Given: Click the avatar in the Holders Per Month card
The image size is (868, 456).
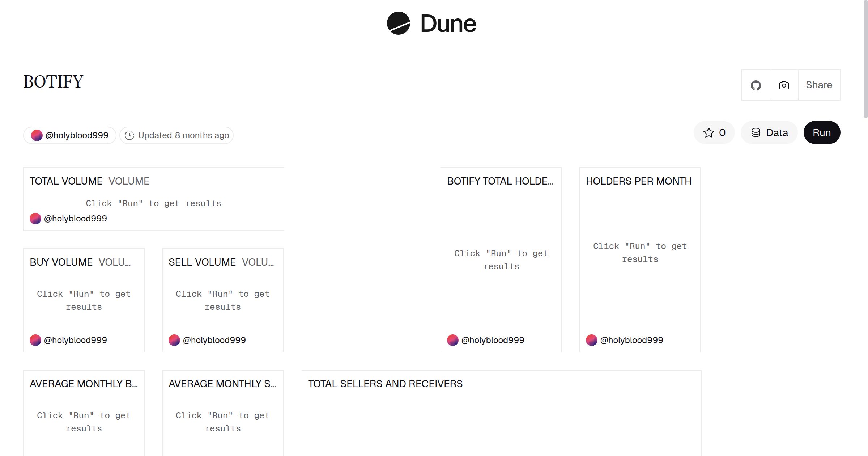Looking at the screenshot, I should 592,340.
